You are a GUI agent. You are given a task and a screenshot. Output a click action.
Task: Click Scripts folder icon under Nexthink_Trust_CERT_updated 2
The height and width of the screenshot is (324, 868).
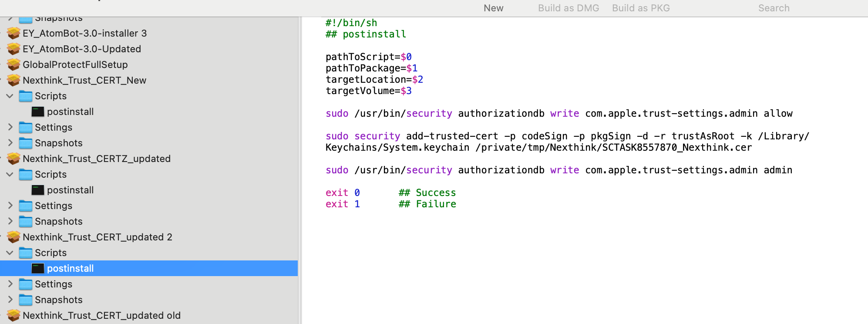pos(26,253)
